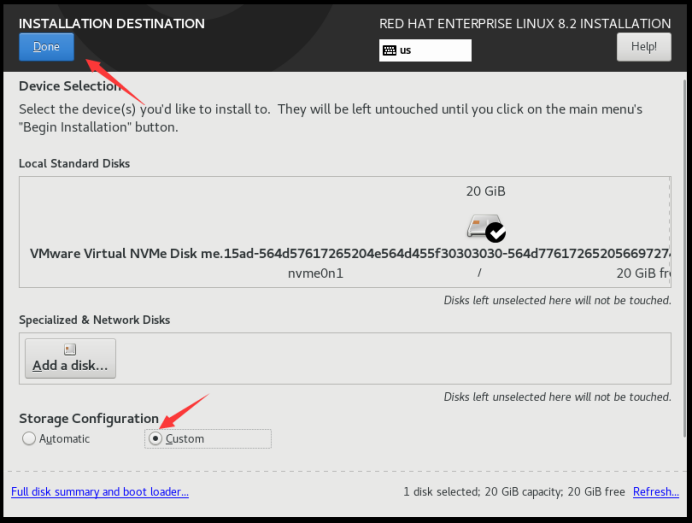Click the vertical scrollbar on right edge
Viewport: 692px width, 523px height.
[684, 256]
